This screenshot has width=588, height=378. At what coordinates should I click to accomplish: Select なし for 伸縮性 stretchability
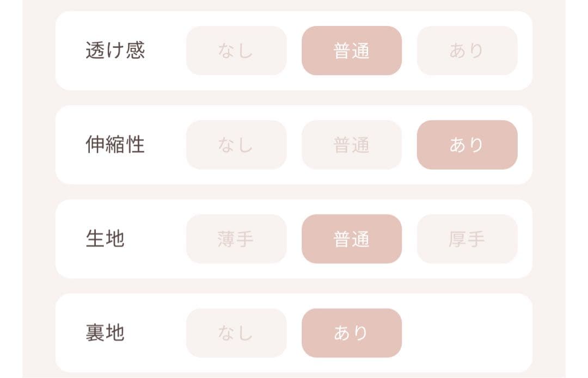[x=236, y=145]
